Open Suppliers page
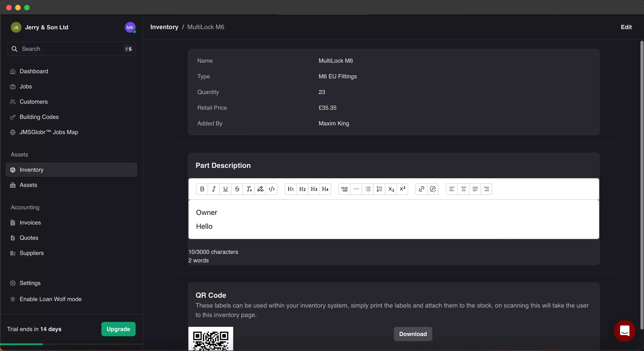 pyautogui.click(x=71, y=253)
